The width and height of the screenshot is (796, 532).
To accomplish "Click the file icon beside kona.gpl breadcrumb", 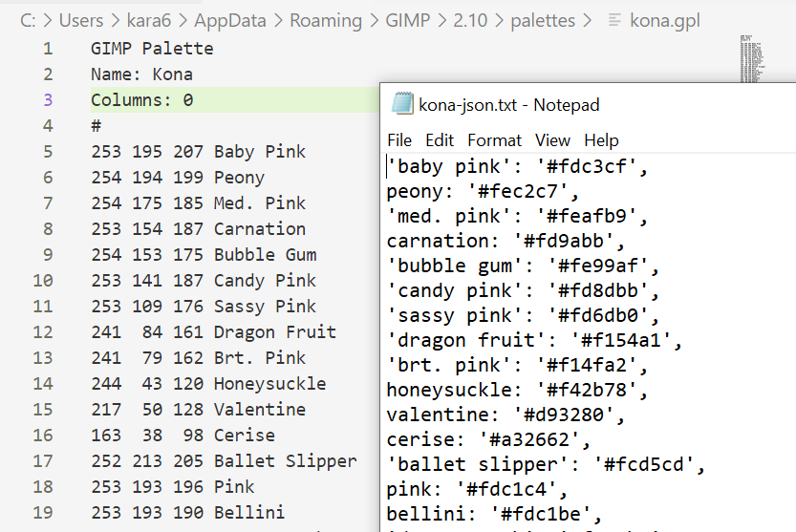I will point(615,20).
